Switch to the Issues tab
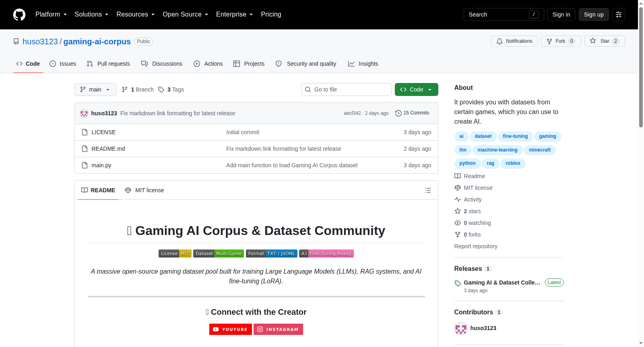This screenshot has height=347, width=644. pos(63,64)
